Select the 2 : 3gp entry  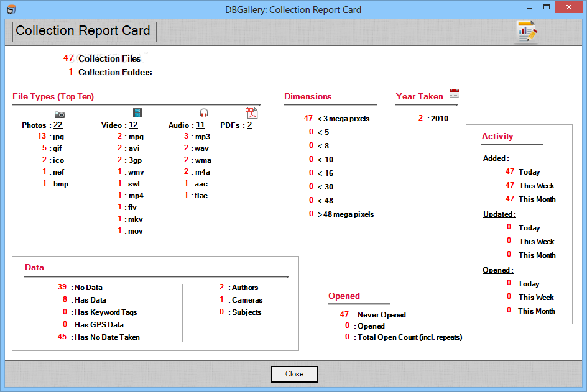[x=129, y=160]
